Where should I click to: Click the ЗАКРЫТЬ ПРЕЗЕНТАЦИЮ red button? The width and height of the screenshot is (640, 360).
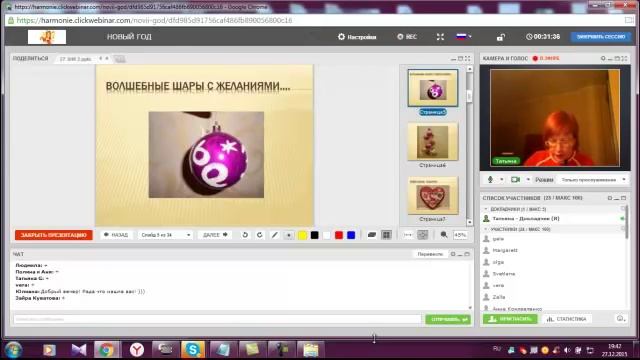pyautogui.click(x=53, y=235)
